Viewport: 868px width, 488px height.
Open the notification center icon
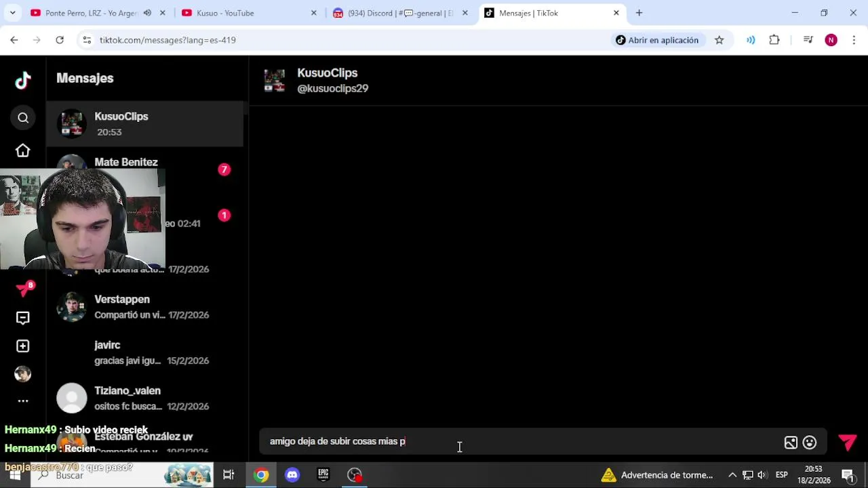848,475
